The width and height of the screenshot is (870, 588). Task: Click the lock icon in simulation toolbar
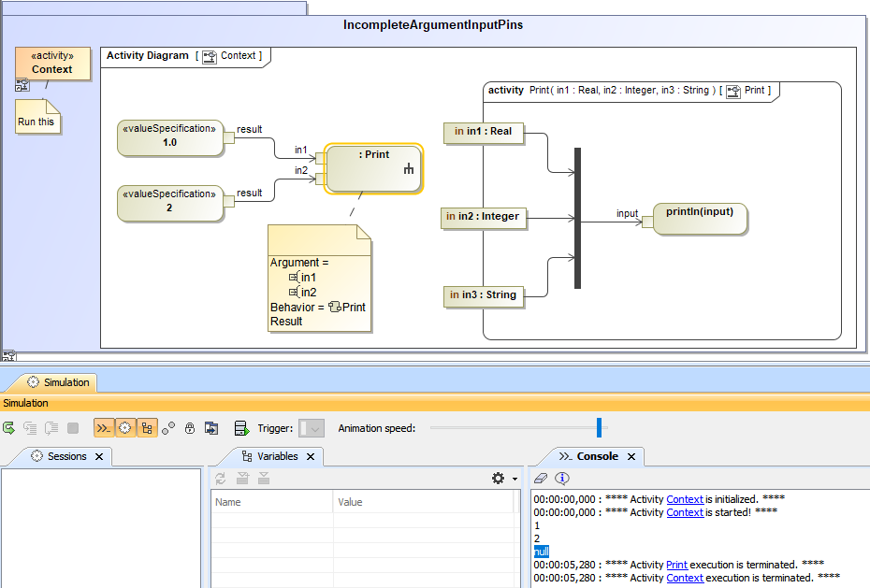pos(190,428)
